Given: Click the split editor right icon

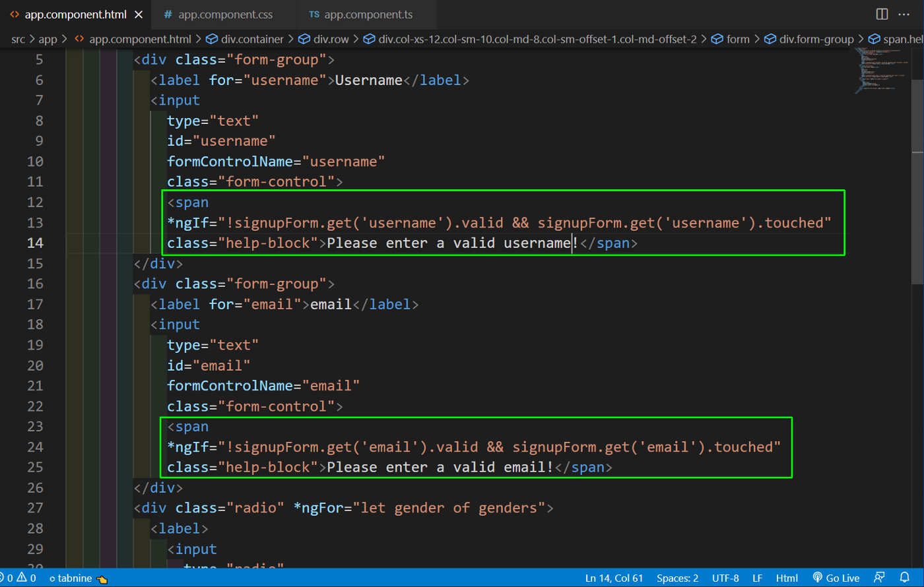Looking at the screenshot, I should click(x=882, y=15).
